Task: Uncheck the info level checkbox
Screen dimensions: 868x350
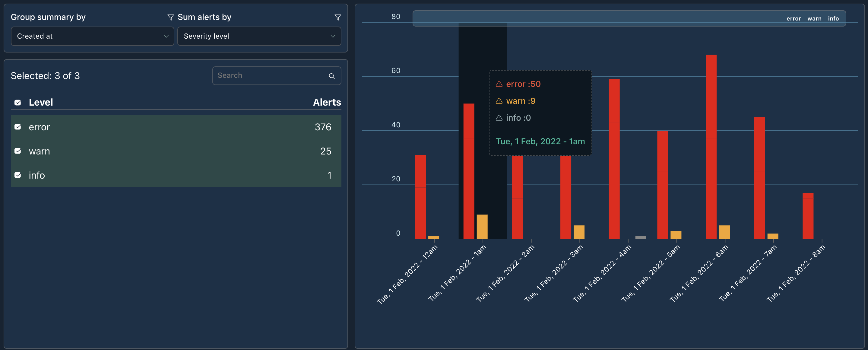Action: [x=18, y=175]
